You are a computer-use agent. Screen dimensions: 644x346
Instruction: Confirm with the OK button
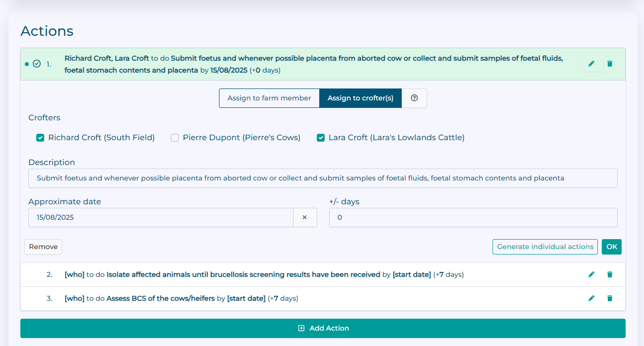611,247
